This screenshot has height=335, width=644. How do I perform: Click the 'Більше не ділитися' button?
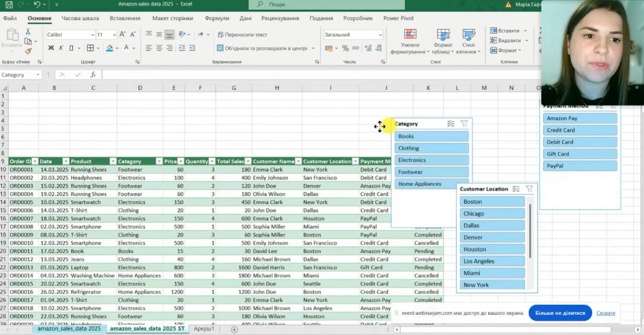[x=560, y=313]
